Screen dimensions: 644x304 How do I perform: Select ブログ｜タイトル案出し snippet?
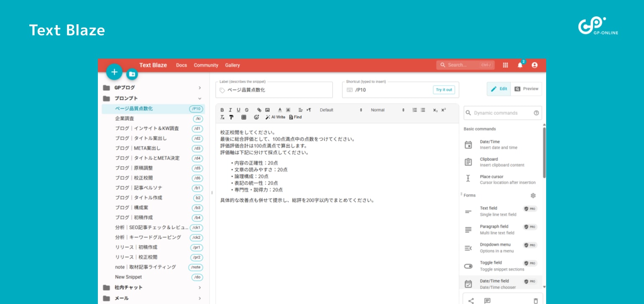click(153, 138)
